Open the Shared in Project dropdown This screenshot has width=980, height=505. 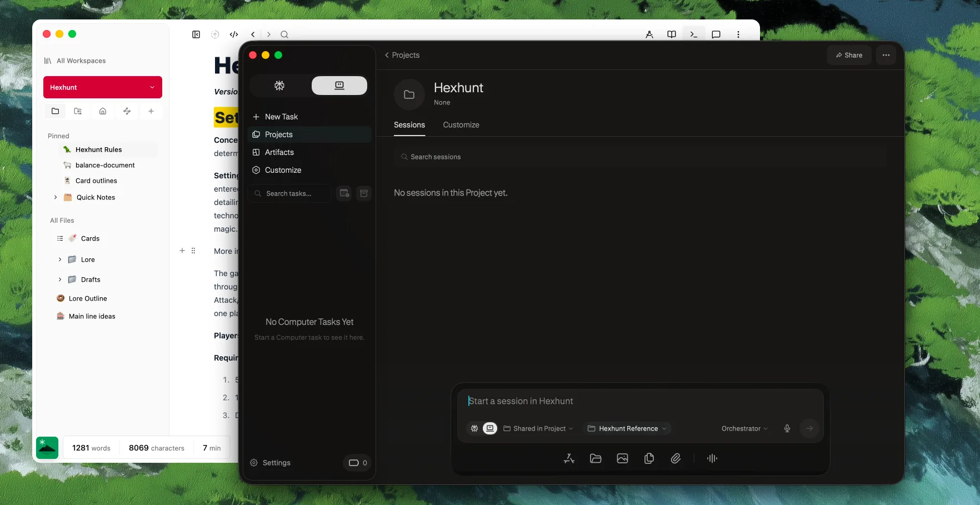click(x=538, y=428)
